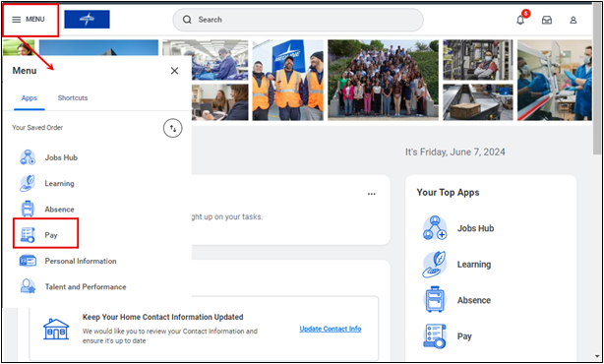Open Learning text in Your Top Apps

(x=474, y=265)
